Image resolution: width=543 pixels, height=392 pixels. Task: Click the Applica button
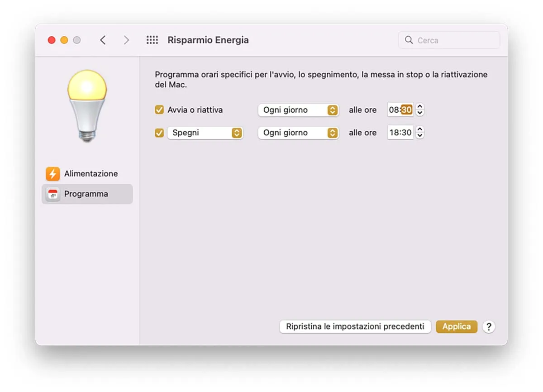(456, 327)
